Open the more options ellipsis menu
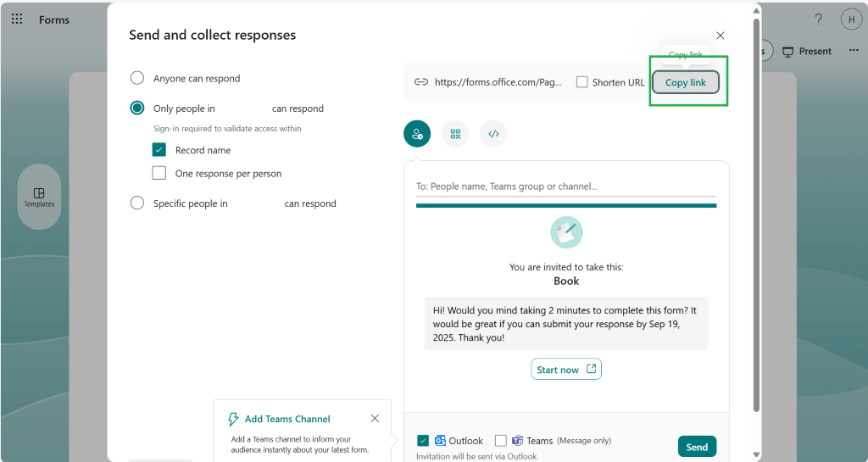This screenshot has height=462, width=868. pos(854,50)
